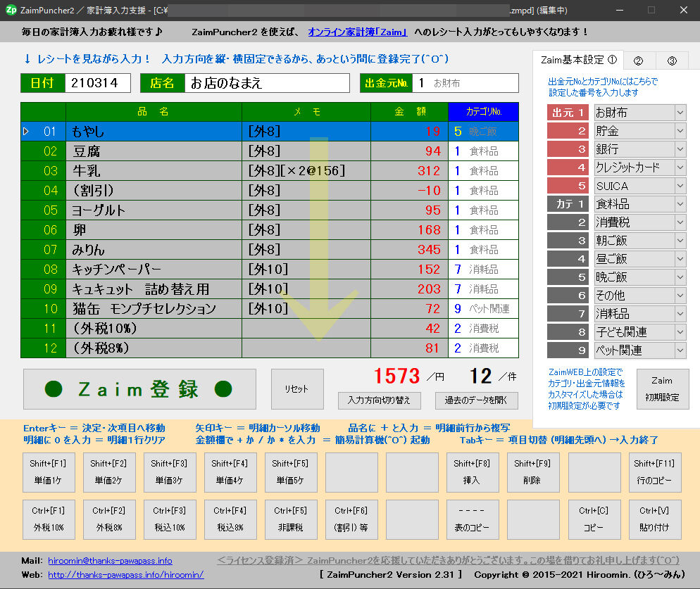Click the 出金元No. input field
This screenshot has height=589, width=700.
click(465, 83)
